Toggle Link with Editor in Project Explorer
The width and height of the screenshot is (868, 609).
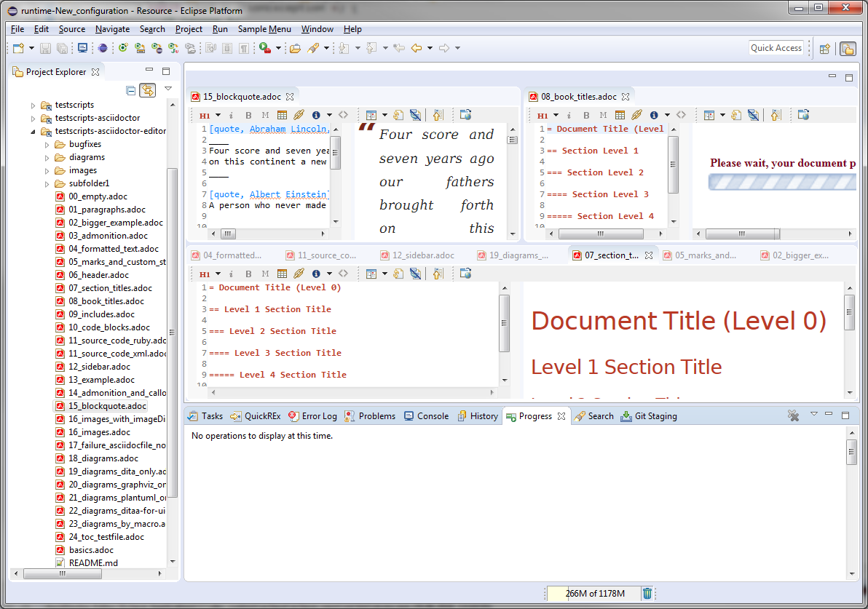149,90
